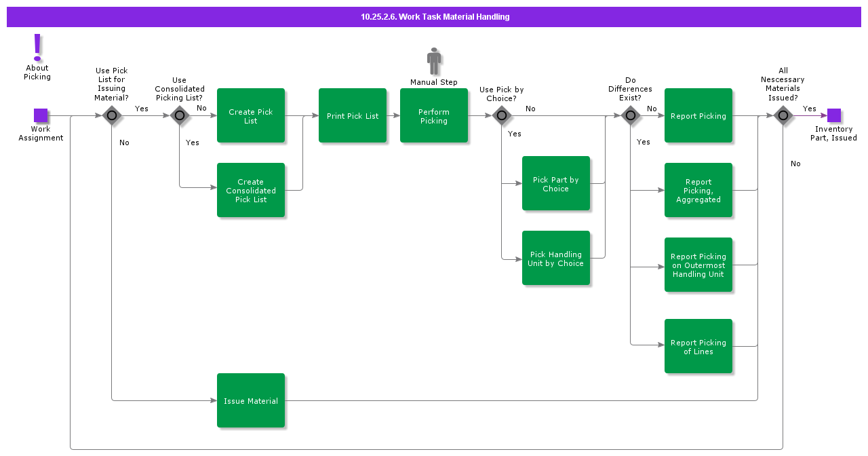868x456 pixels.
Task: Click the 'Use Consolidated Picking List?' label
Action: pyautogui.click(x=180, y=89)
